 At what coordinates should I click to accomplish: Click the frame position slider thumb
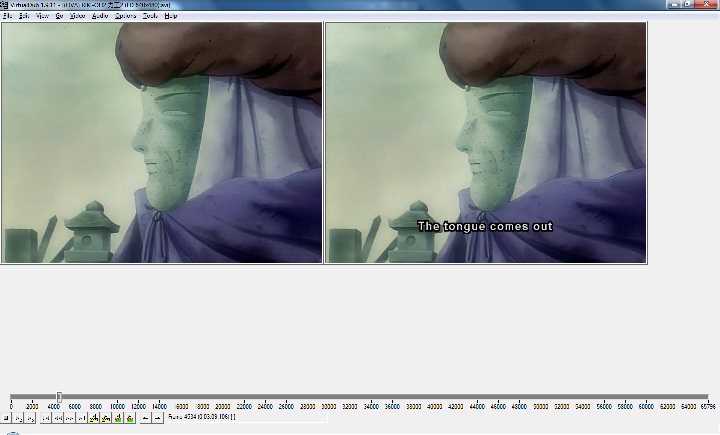tap(59, 397)
